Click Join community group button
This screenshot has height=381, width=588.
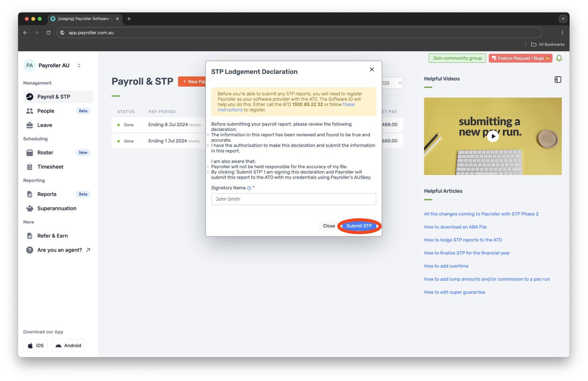coord(457,58)
